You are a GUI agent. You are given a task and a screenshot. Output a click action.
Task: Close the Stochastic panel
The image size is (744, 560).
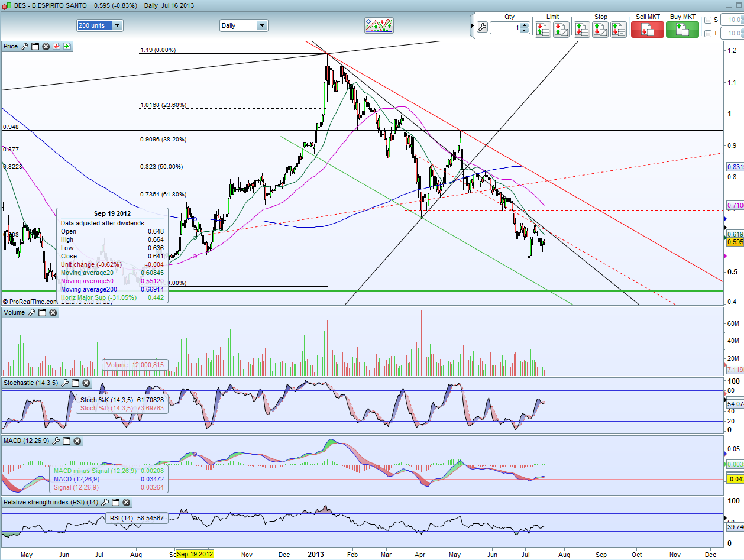[86, 383]
